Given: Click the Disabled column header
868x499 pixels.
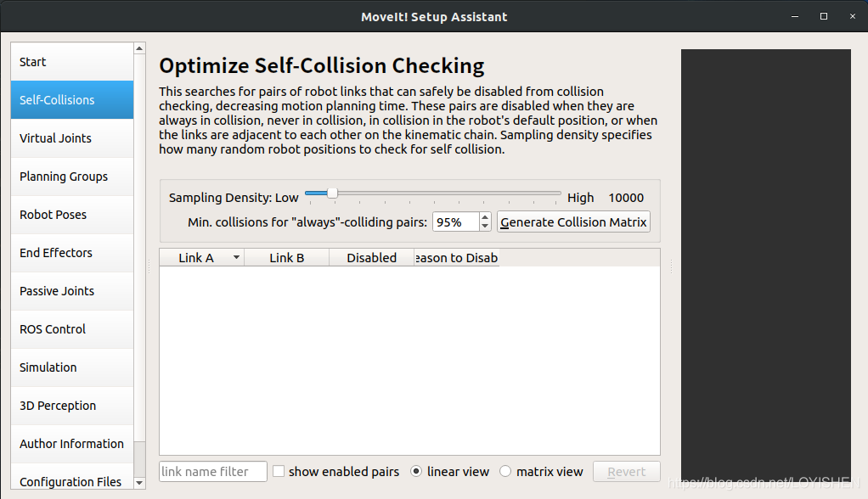Looking at the screenshot, I should point(371,258).
